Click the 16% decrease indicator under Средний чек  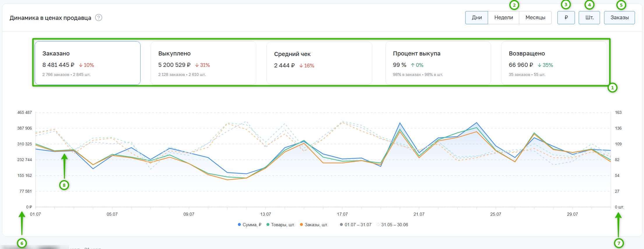[x=307, y=66]
